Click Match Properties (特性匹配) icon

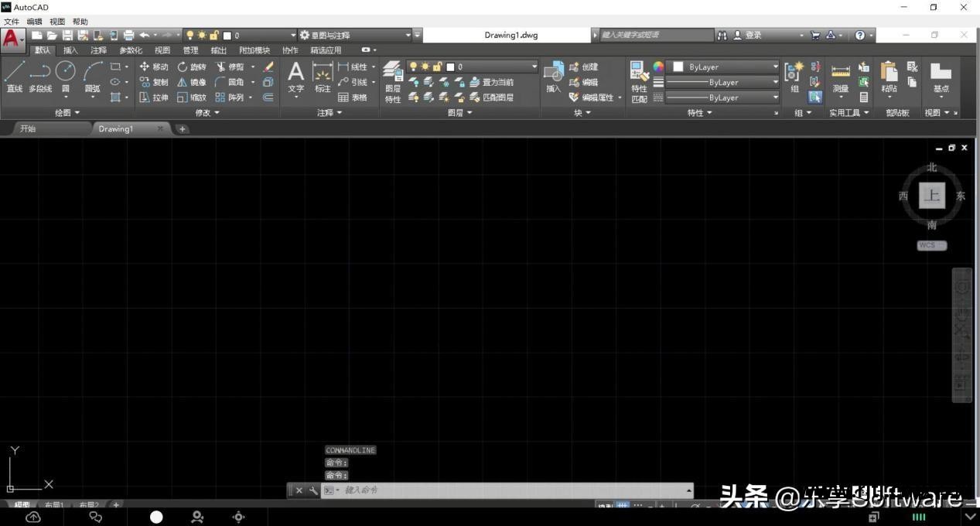[x=639, y=82]
